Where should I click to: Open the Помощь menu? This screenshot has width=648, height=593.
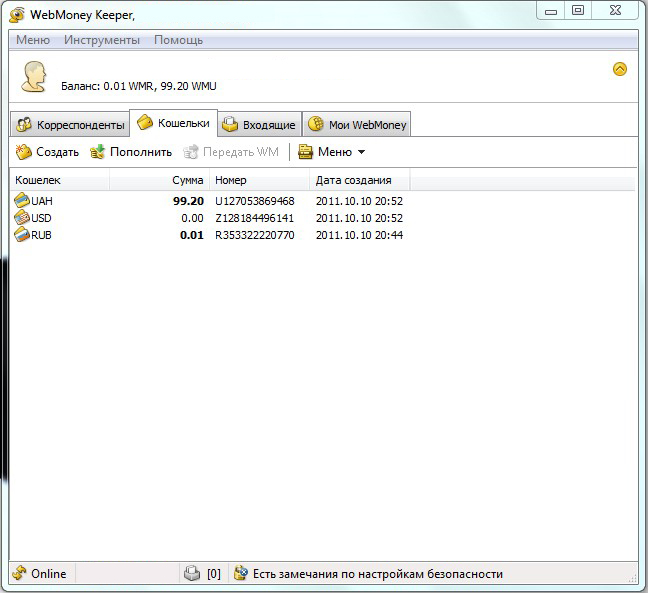[179, 40]
